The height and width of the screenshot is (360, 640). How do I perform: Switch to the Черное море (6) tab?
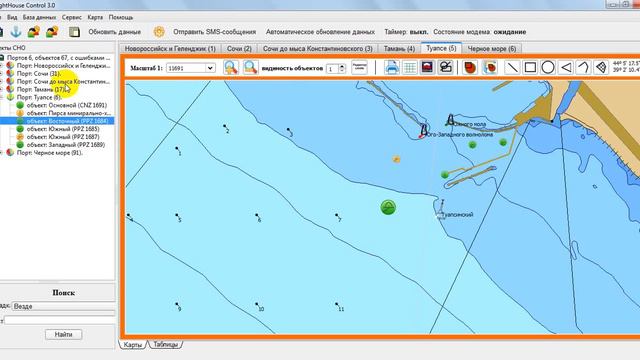[492, 49]
